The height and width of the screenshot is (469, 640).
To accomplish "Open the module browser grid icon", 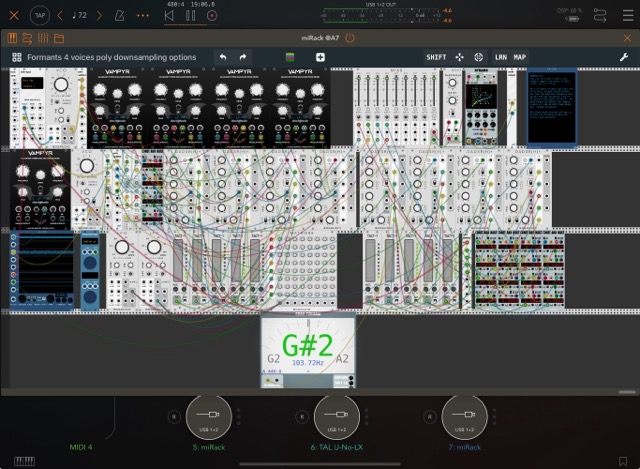I will click(17, 57).
